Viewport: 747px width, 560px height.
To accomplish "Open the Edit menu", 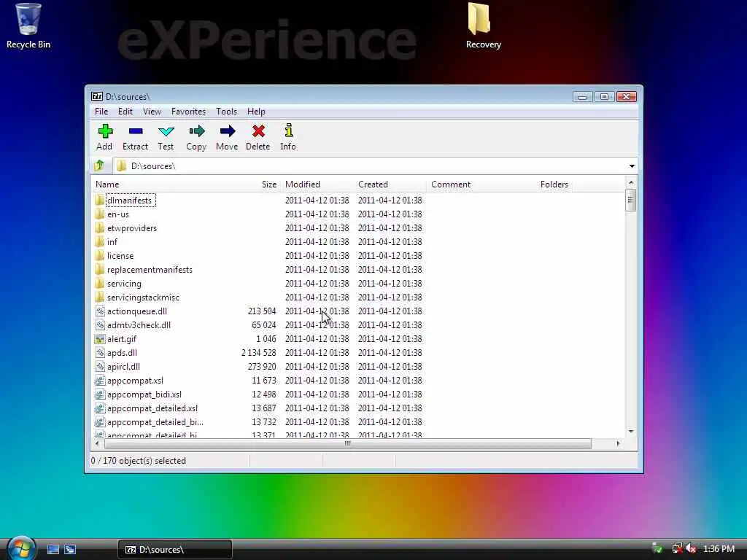I will tap(125, 112).
